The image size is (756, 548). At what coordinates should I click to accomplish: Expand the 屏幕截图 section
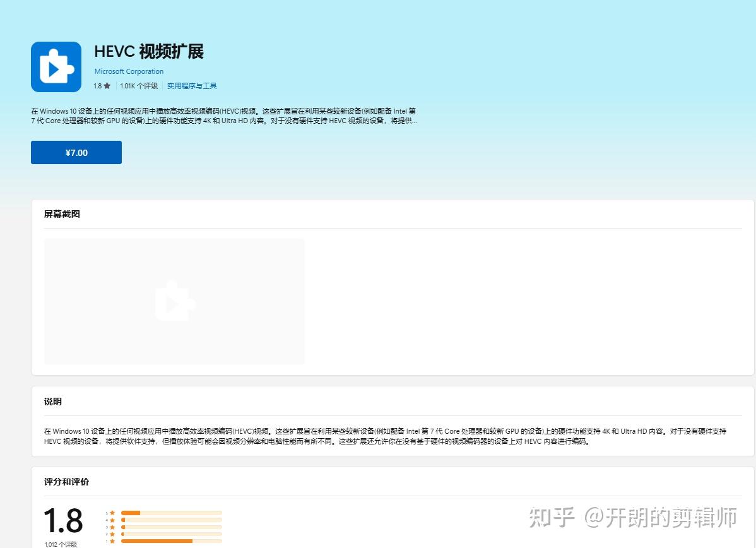pos(61,214)
